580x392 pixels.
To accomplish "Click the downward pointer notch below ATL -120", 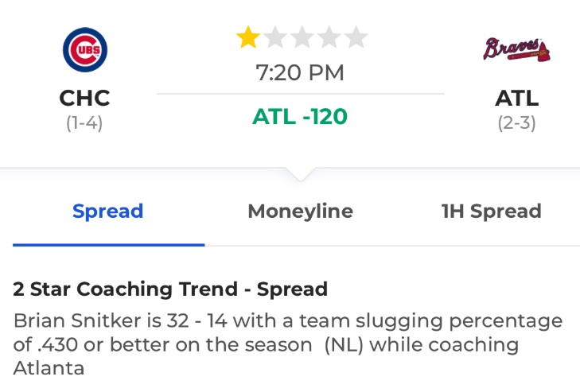I will pyautogui.click(x=301, y=174).
